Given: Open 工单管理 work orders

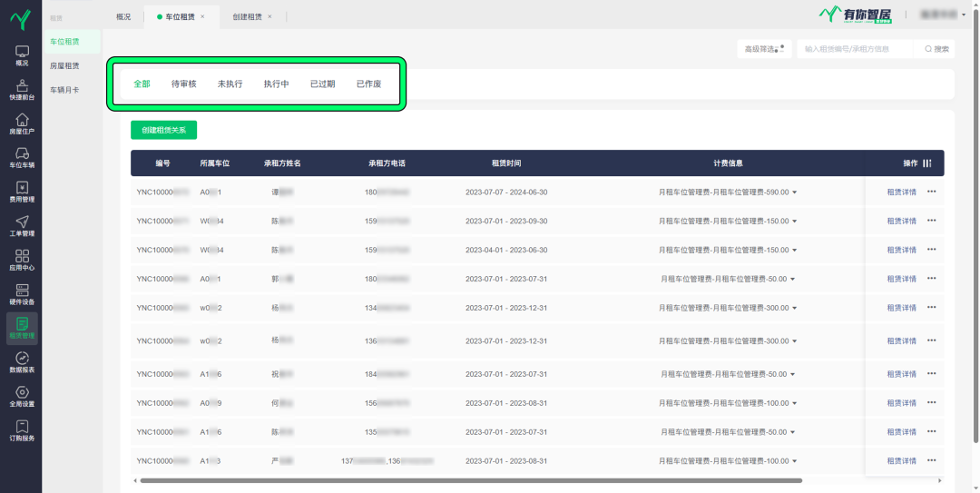Looking at the screenshot, I should point(22,226).
